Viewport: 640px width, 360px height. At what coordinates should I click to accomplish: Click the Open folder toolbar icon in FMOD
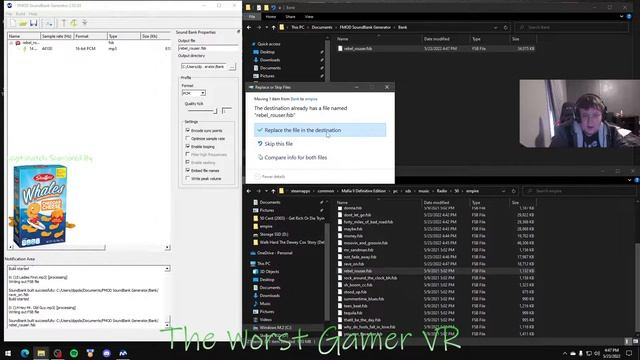23,23
